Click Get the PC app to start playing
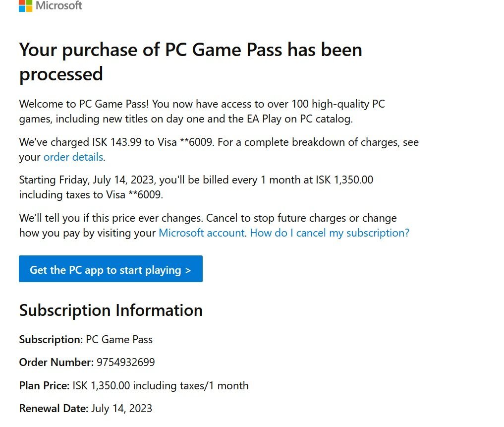 coord(111,269)
